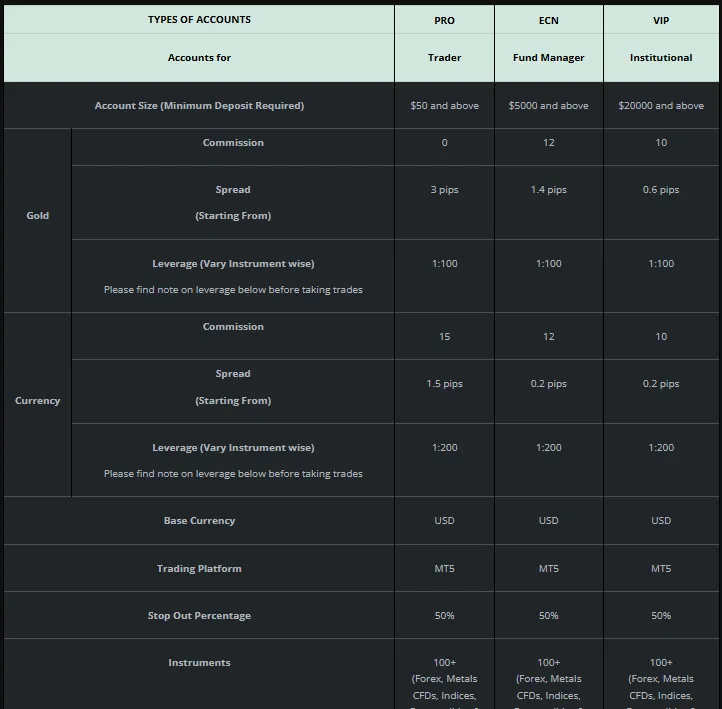Select the 'TYPES OF ACCOUNTS' header cell
The height and width of the screenshot is (709, 722).
[x=199, y=20]
